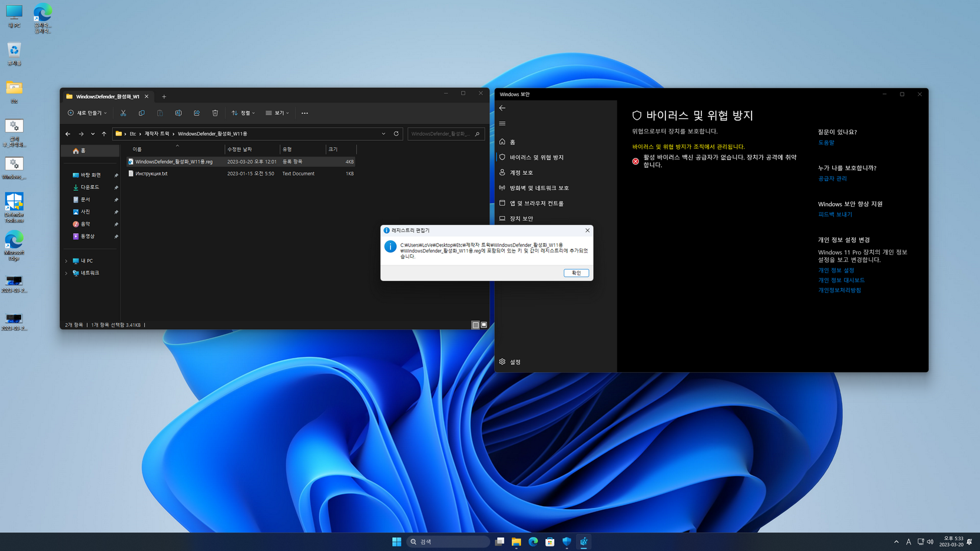This screenshot has height=551, width=980.
Task: Click back arrow in Windows Security
Action: coord(502,108)
